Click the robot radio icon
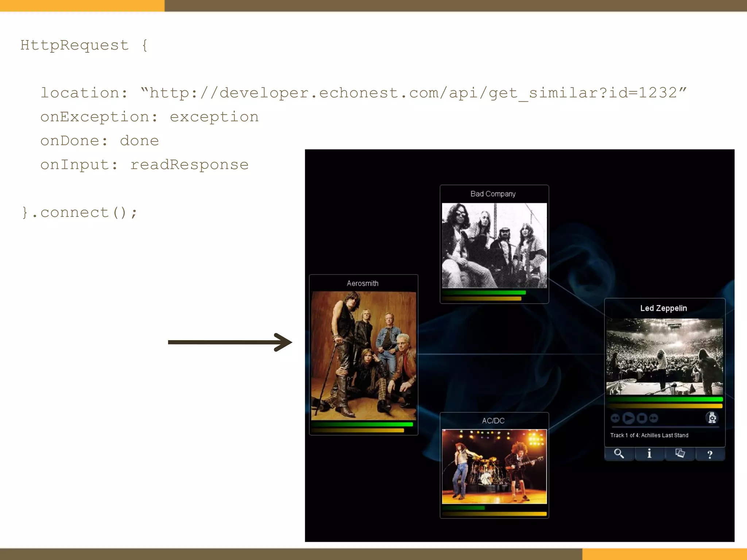This screenshot has height=560, width=747. pos(712,417)
